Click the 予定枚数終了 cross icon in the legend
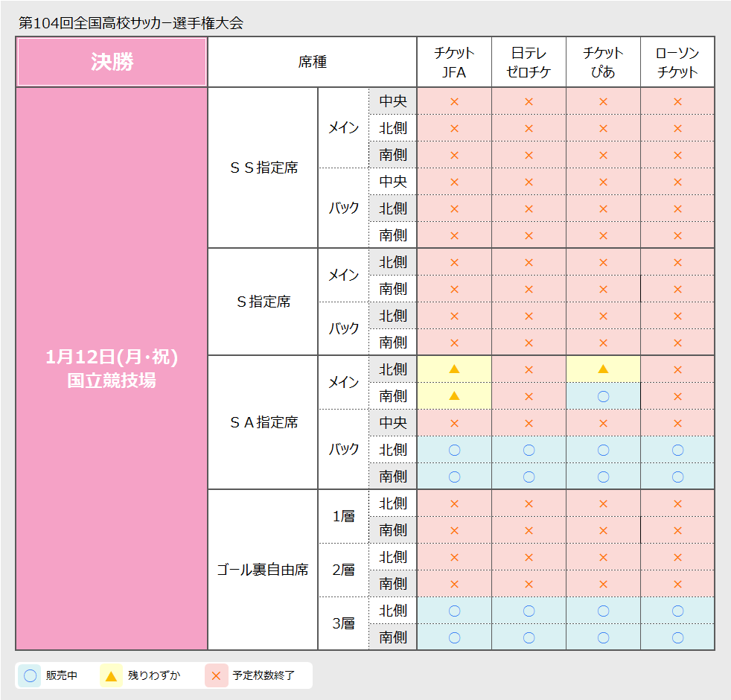Viewport: 731px width, 700px height. point(216,676)
